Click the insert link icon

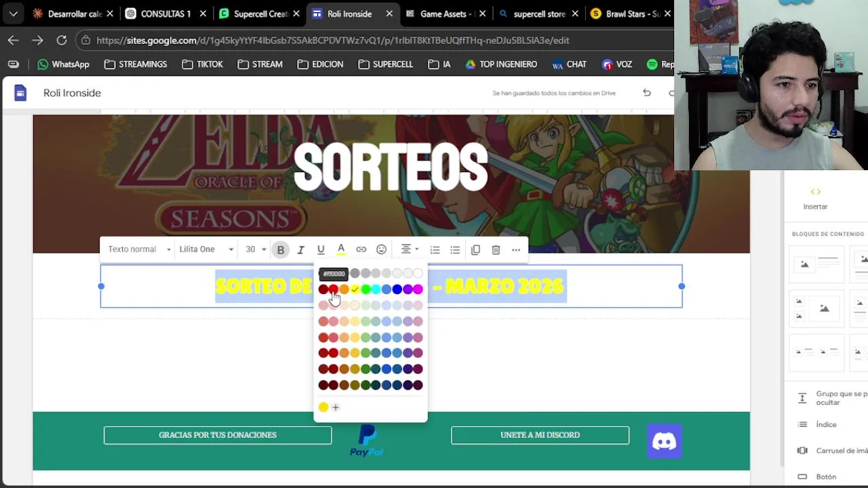(361, 249)
